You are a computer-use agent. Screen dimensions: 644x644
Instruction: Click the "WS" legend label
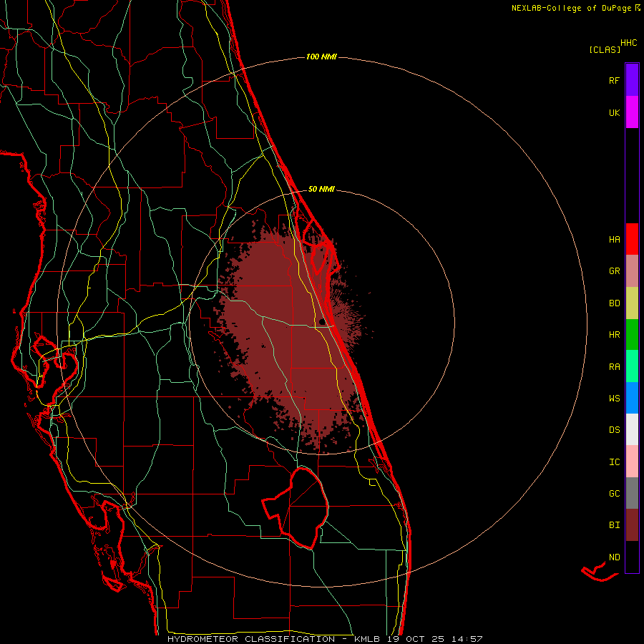tap(614, 398)
